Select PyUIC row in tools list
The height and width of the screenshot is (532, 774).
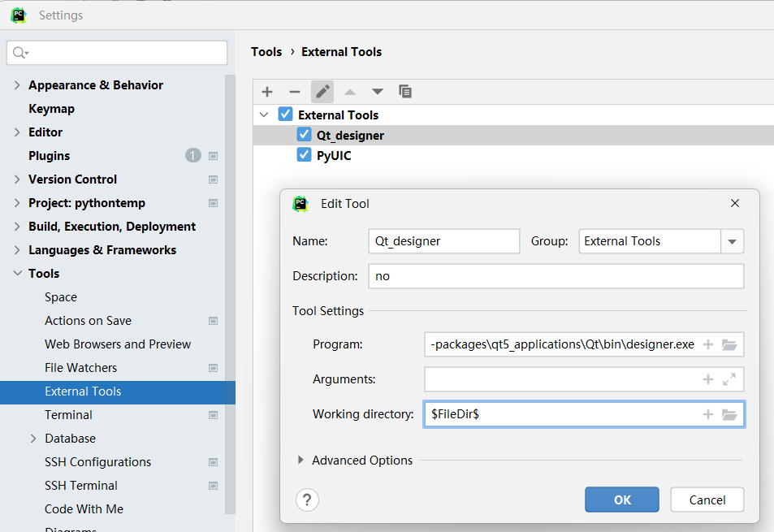(x=513, y=155)
